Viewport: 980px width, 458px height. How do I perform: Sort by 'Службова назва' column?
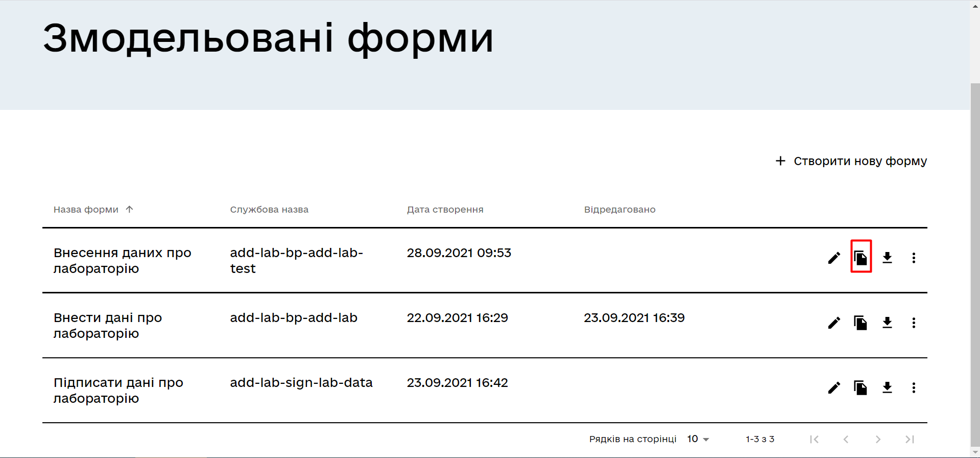point(269,210)
